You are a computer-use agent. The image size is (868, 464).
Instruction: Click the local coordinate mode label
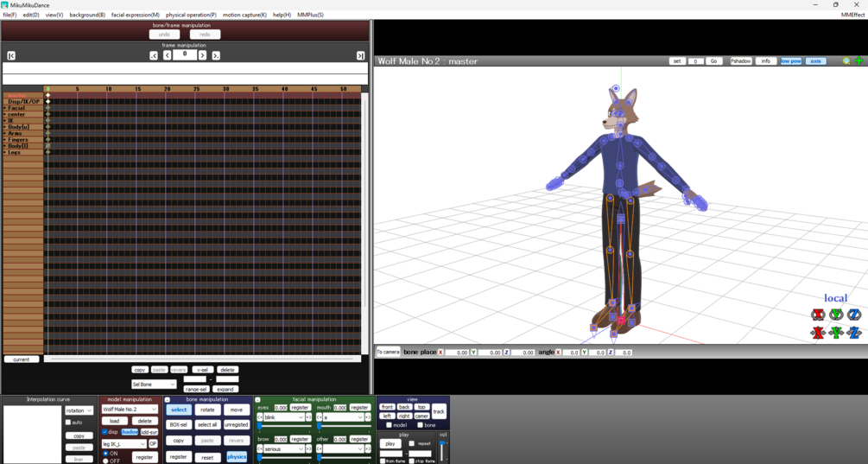click(835, 298)
